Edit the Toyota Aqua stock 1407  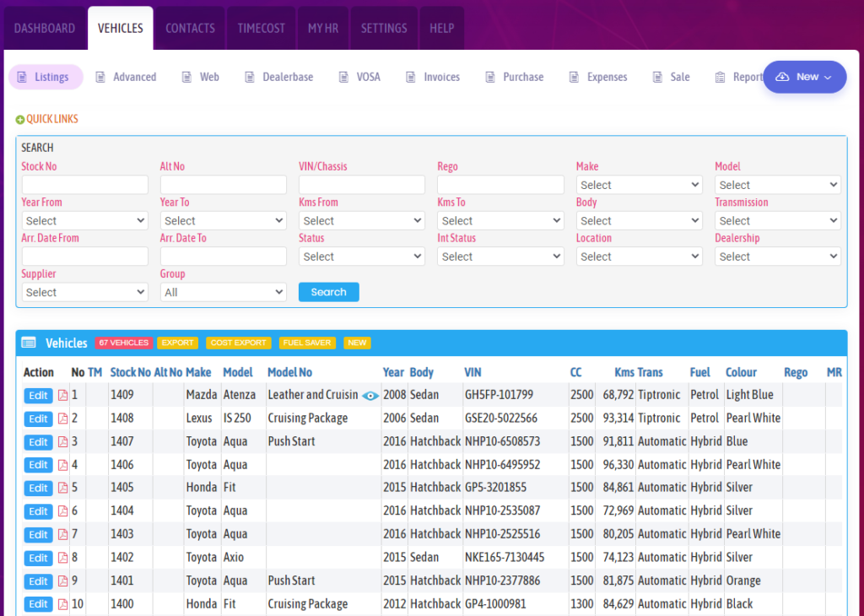pos(37,441)
